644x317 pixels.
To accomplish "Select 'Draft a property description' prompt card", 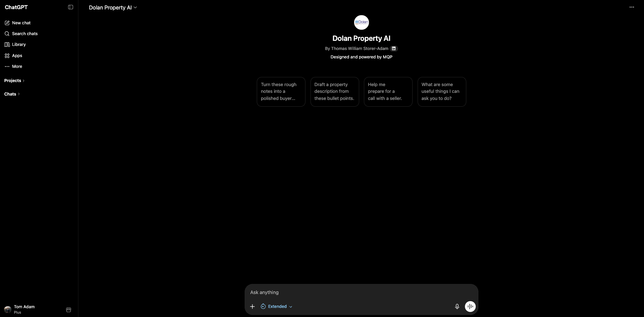I will click(335, 91).
